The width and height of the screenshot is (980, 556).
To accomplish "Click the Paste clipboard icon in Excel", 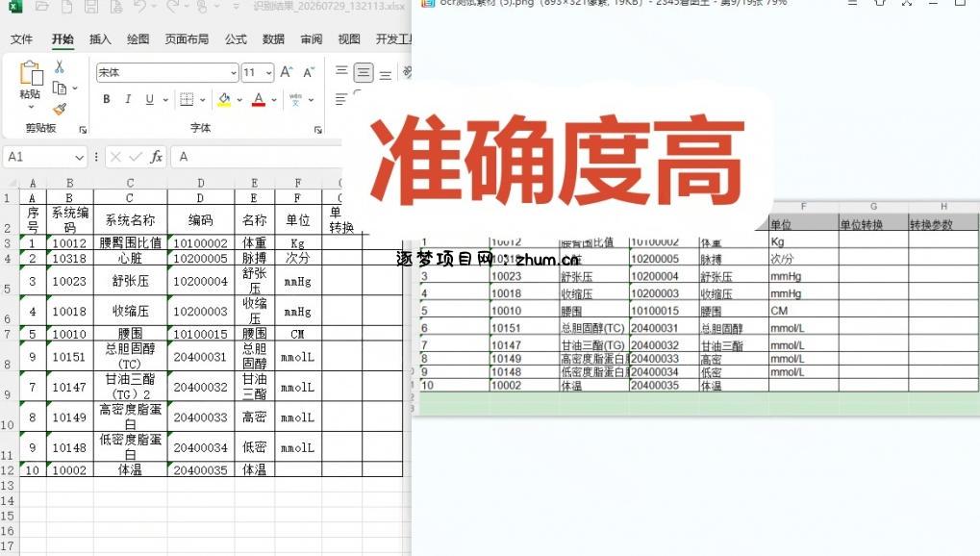I will click(30, 73).
